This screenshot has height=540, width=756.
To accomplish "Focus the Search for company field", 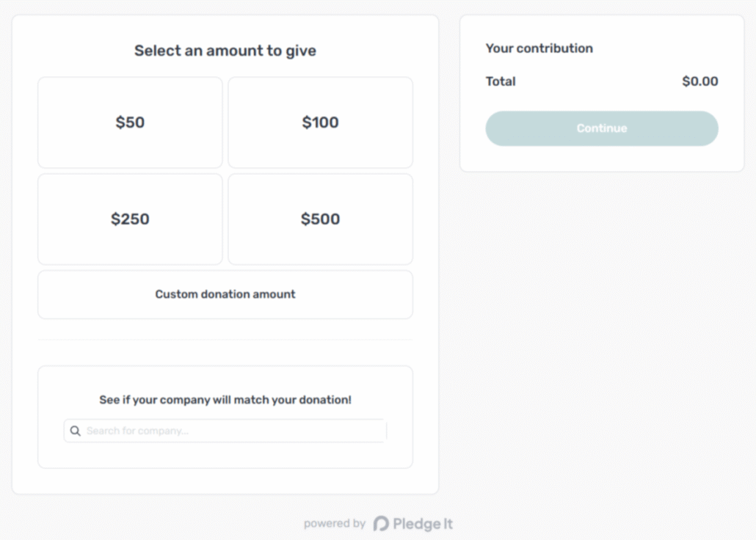I will 235,431.
